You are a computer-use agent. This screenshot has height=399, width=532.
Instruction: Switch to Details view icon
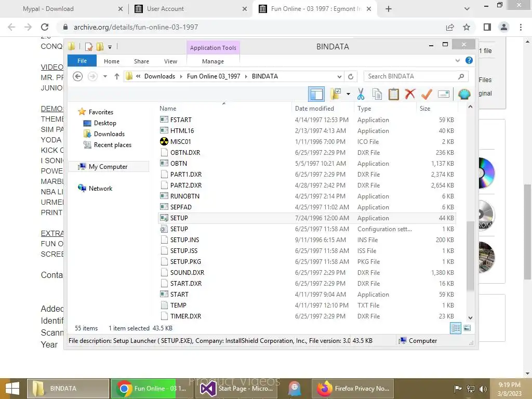[456, 328]
